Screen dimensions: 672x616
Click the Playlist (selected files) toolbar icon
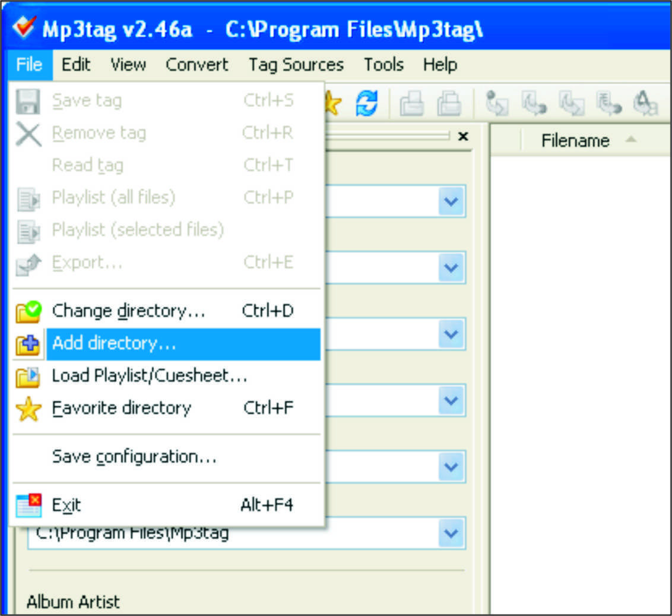pos(449,103)
